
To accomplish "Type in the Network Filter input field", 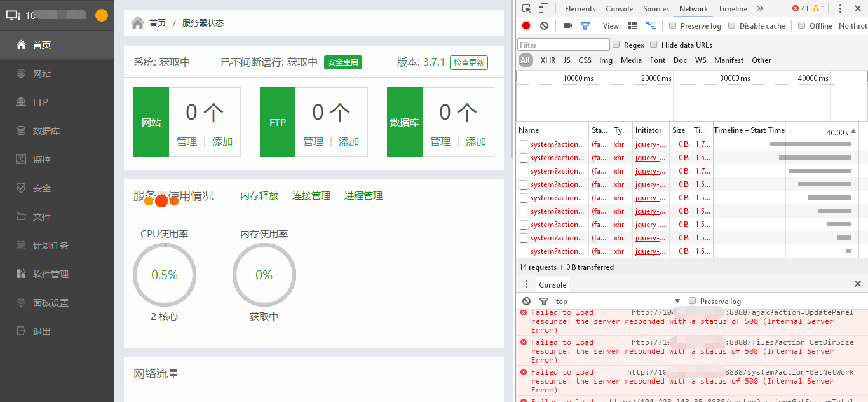I will tap(562, 44).
